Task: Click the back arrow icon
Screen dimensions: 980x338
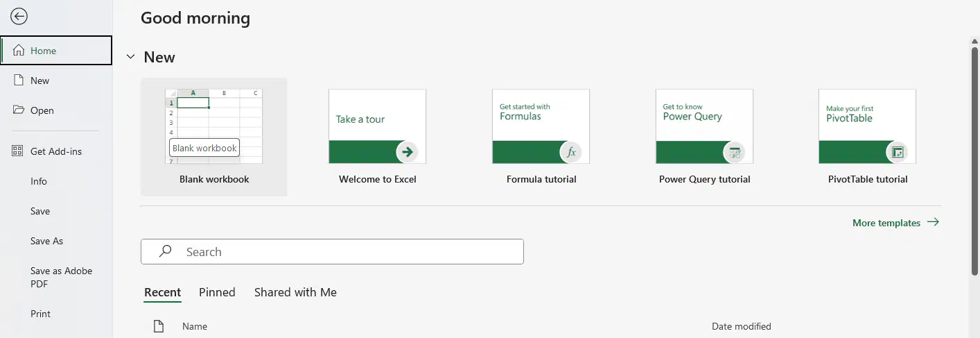Action: point(19,17)
